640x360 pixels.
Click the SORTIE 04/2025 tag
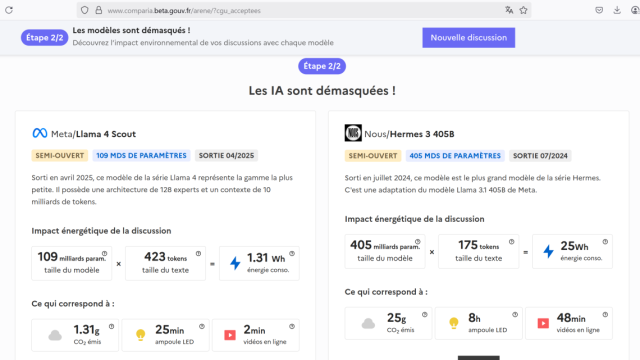click(x=226, y=156)
